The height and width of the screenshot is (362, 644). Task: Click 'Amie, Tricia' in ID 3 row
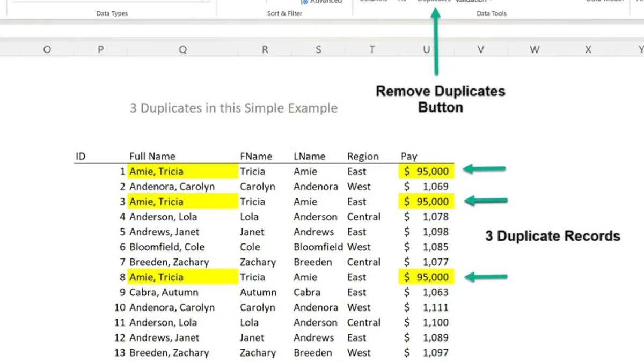[x=182, y=202]
